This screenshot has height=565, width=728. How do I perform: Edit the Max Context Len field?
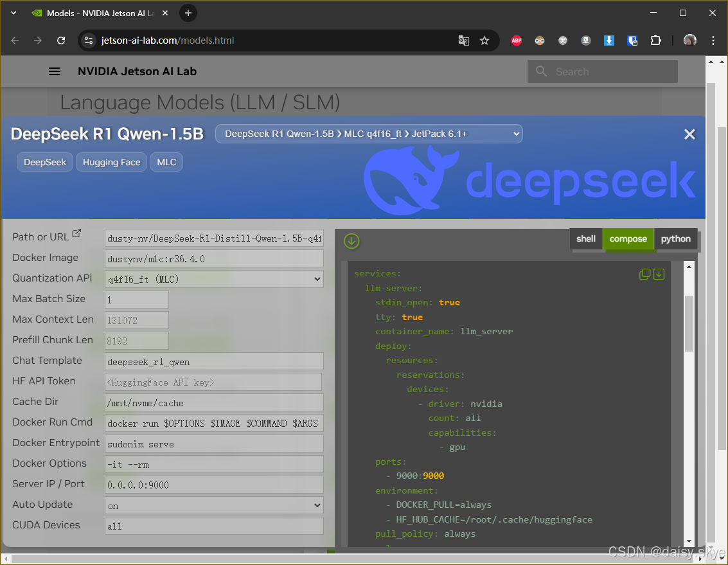[x=136, y=320]
